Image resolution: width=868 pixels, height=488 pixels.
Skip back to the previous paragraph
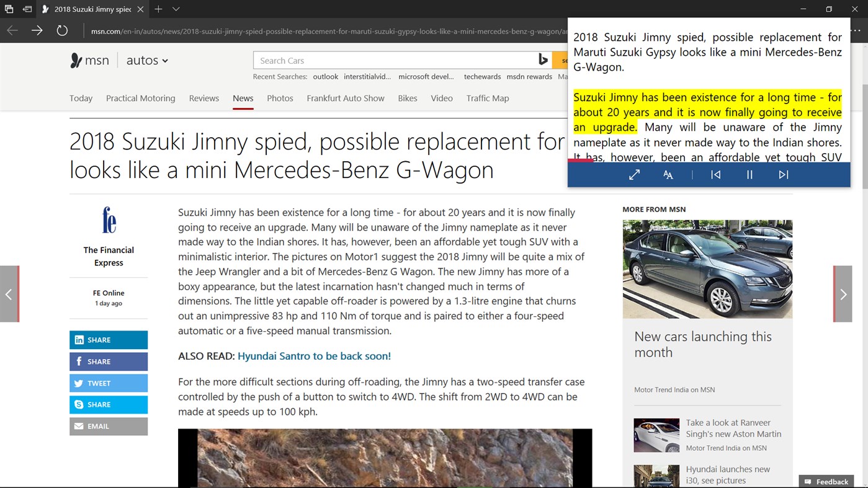(x=715, y=175)
